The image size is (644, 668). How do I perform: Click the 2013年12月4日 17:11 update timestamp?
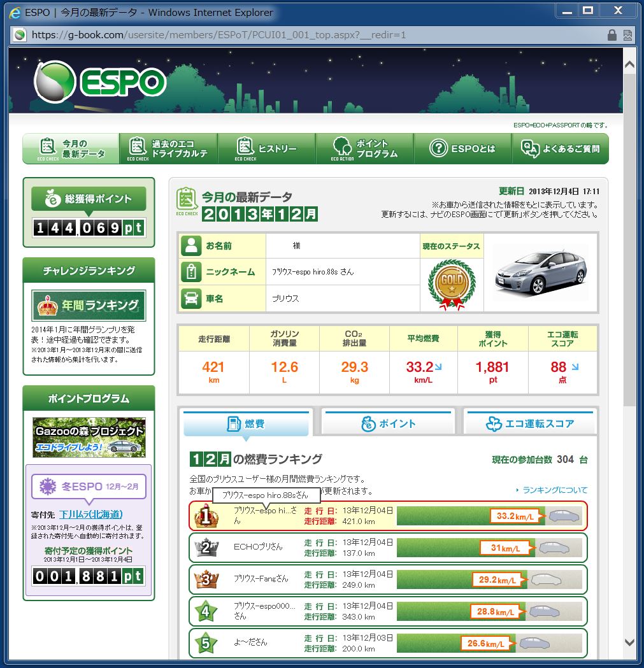pyautogui.click(x=564, y=191)
